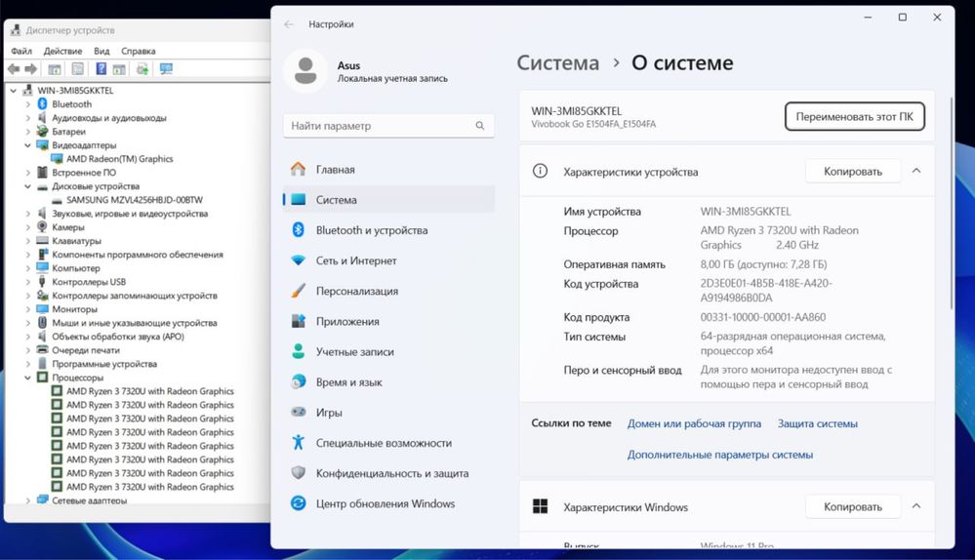This screenshot has width=975, height=560.
Task: Collapse the Дисковые устройства branch
Action: 27,186
